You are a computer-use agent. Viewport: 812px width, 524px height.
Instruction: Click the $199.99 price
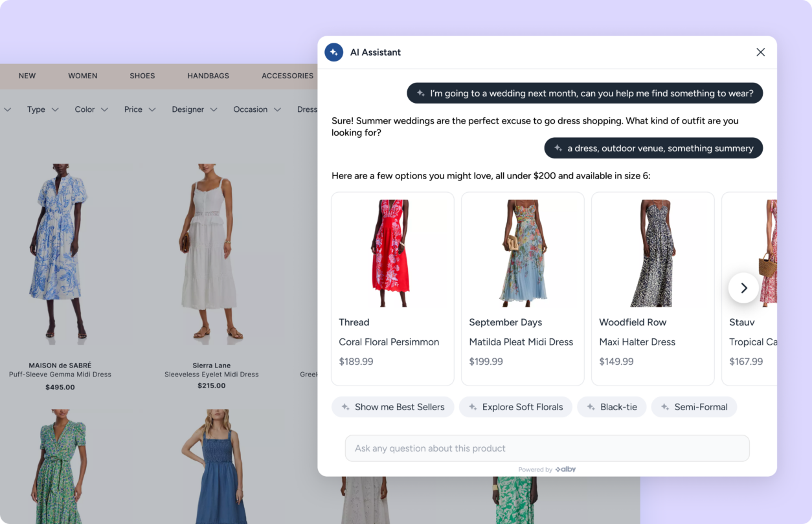(x=486, y=362)
